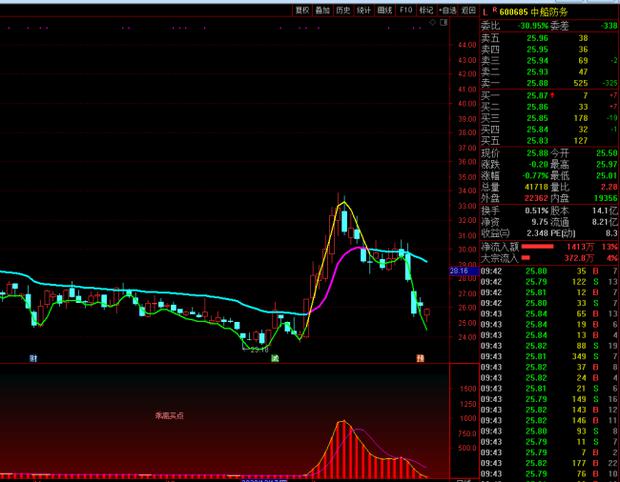The image size is (620, 482).
Task: Click the 内盘 19356 value
Action: tap(606, 198)
